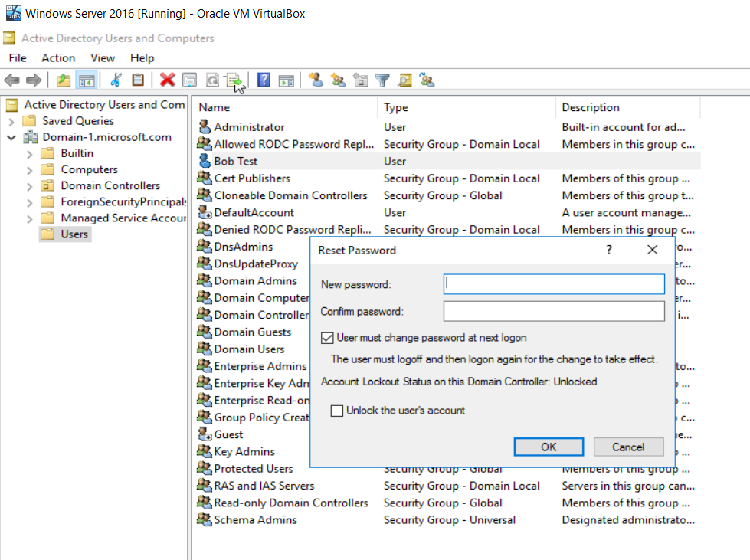Click the Cut scissors icon
The height and width of the screenshot is (560, 750).
click(116, 80)
